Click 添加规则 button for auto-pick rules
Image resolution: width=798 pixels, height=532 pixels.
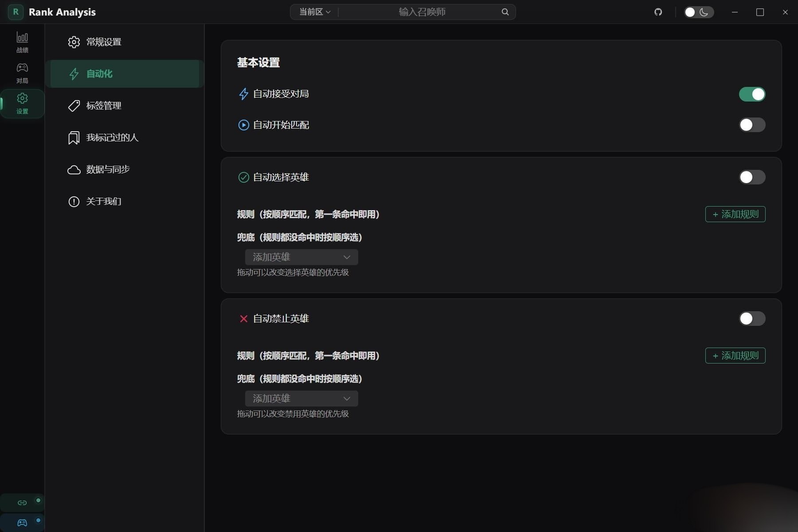pyautogui.click(x=735, y=214)
